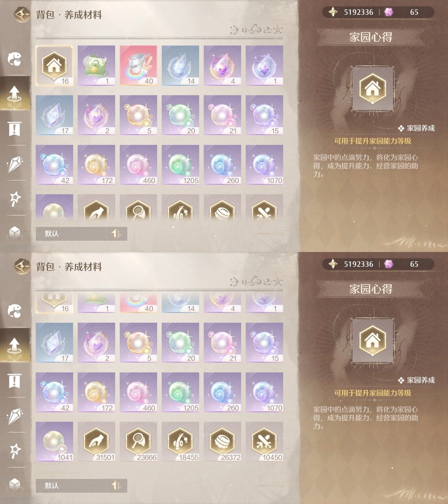Select the bug net insight item showing 23666

(138, 442)
